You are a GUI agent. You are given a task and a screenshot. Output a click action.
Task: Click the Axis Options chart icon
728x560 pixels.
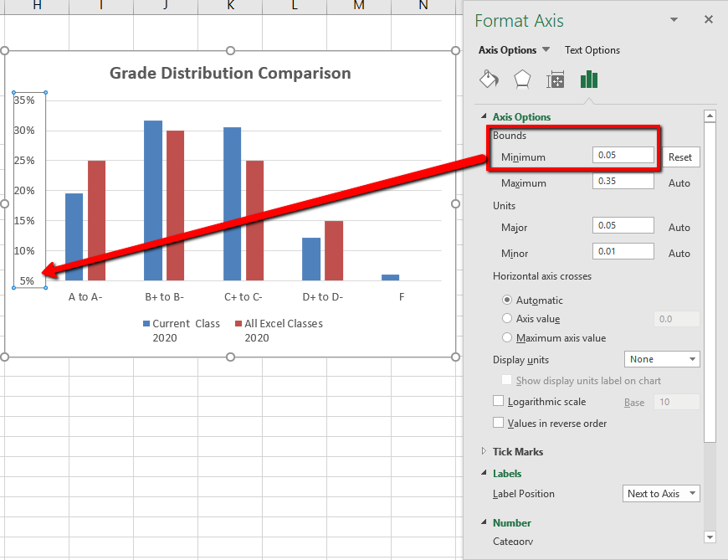[x=589, y=78]
